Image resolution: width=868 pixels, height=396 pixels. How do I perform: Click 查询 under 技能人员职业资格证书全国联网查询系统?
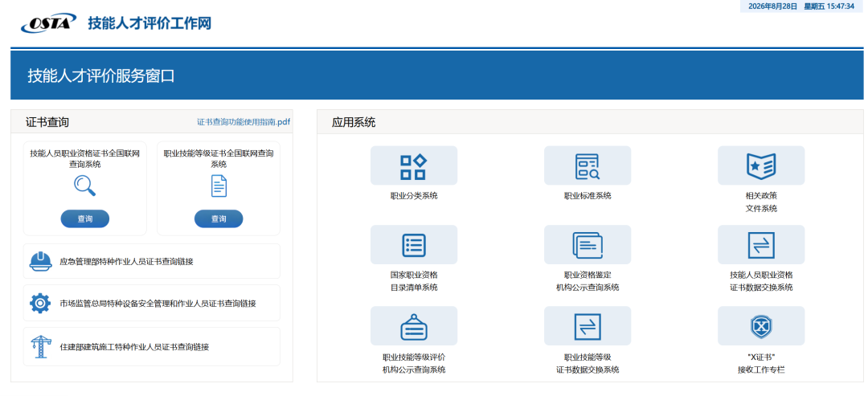pyautogui.click(x=84, y=219)
